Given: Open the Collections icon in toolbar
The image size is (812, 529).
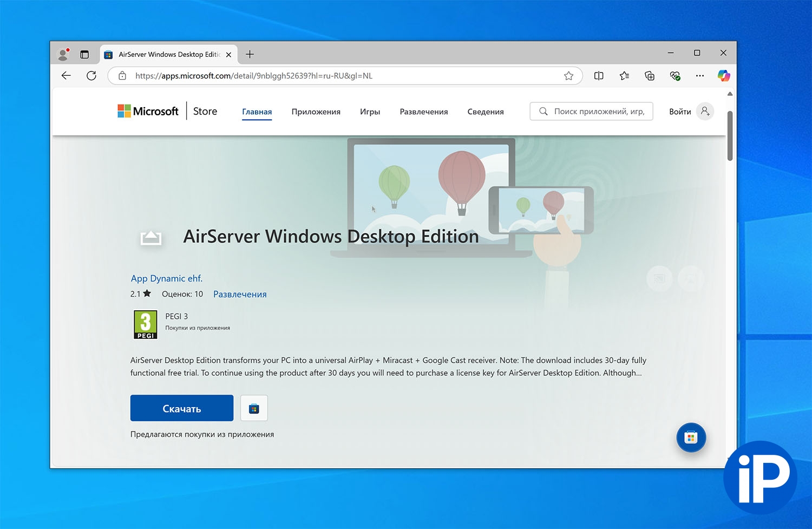Looking at the screenshot, I should tap(650, 76).
